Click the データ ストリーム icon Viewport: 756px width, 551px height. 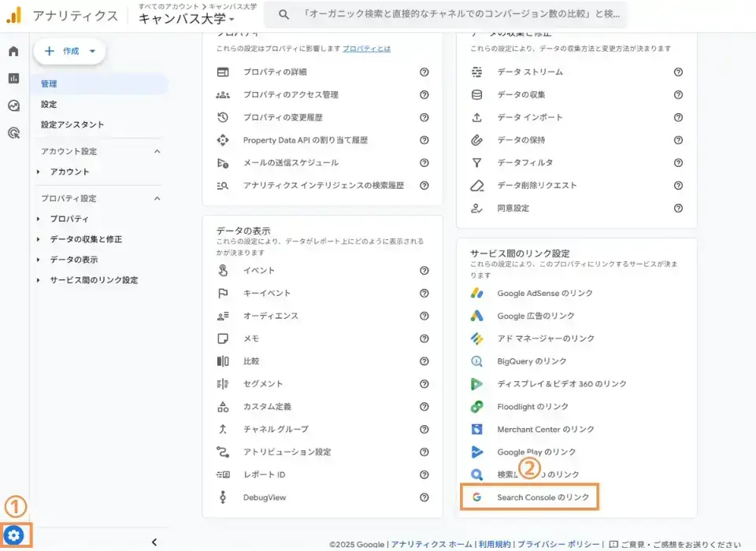click(x=476, y=72)
